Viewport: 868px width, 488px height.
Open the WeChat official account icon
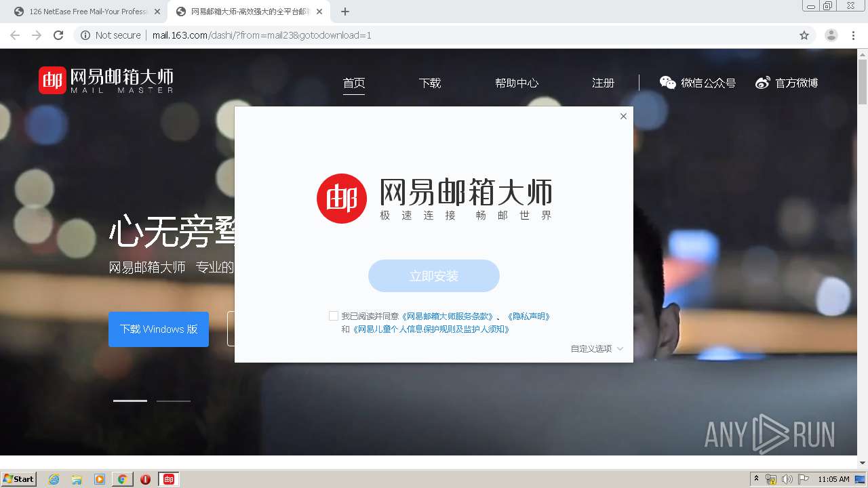coord(668,83)
